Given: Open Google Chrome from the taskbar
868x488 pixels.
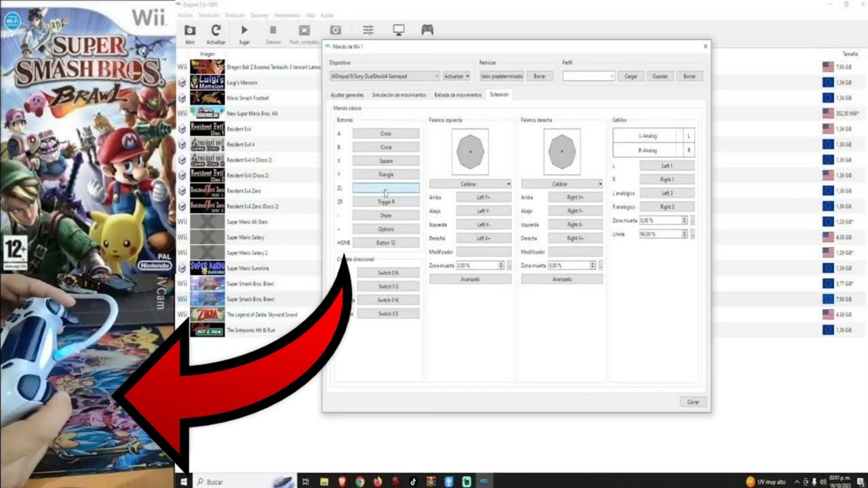Looking at the screenshot, I should coord(359,482).
